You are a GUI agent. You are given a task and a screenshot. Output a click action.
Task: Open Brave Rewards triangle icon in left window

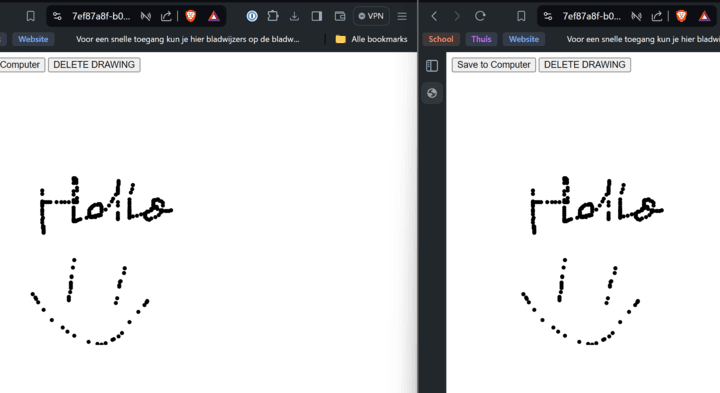point(214,17)
